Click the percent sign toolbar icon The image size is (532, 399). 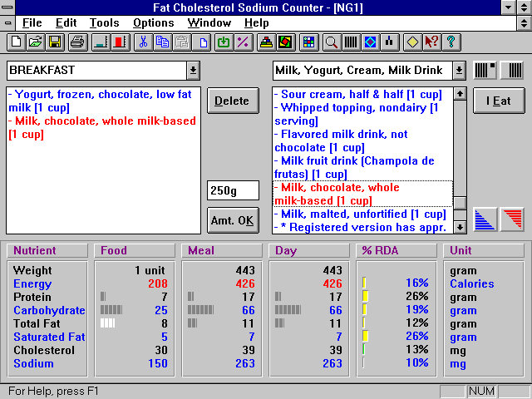coord(244,41)
